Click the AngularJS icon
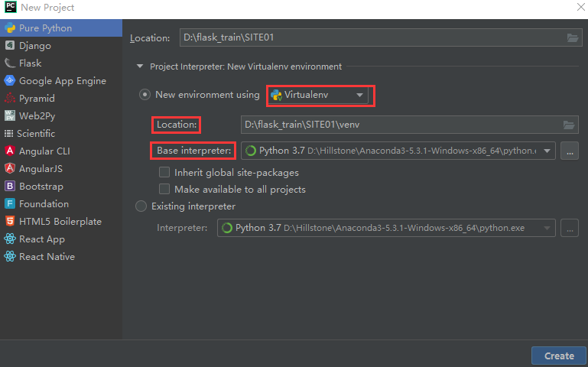 pos(10,169)
